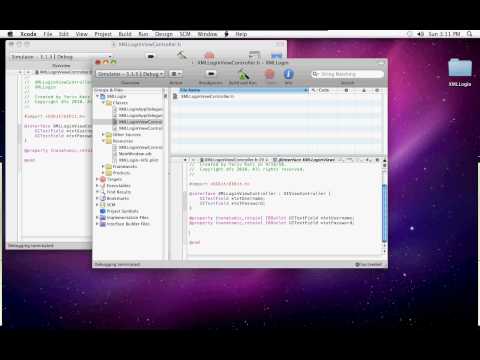The height and width of the screenshot is (360, 480).
Task: Select XMLLoginViewController.h in file list
Action: 207,96
